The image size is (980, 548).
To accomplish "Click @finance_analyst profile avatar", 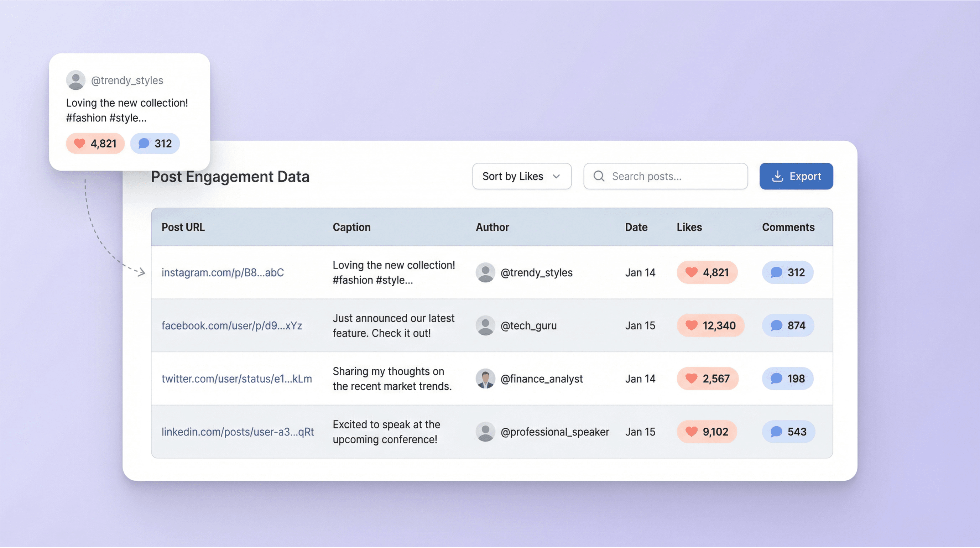I will tap(485, 379).
